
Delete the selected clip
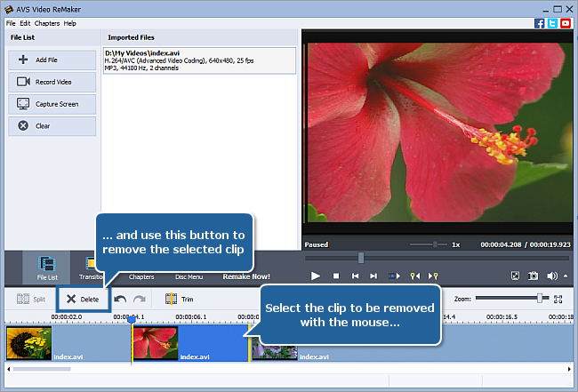point(83,300)
